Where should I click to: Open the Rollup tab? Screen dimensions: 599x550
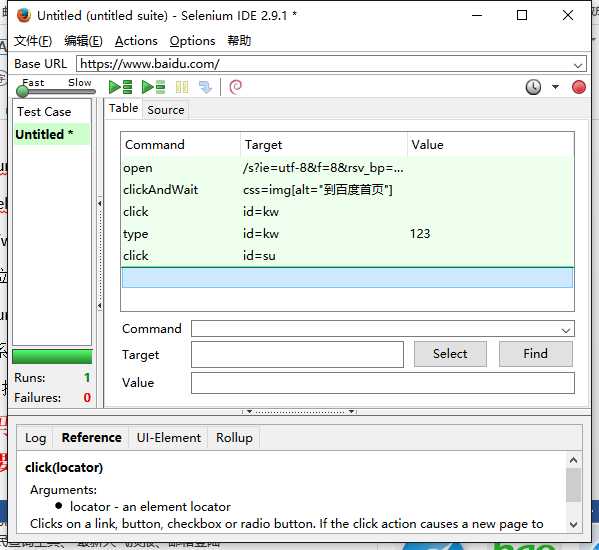click(x=234, y=438)
